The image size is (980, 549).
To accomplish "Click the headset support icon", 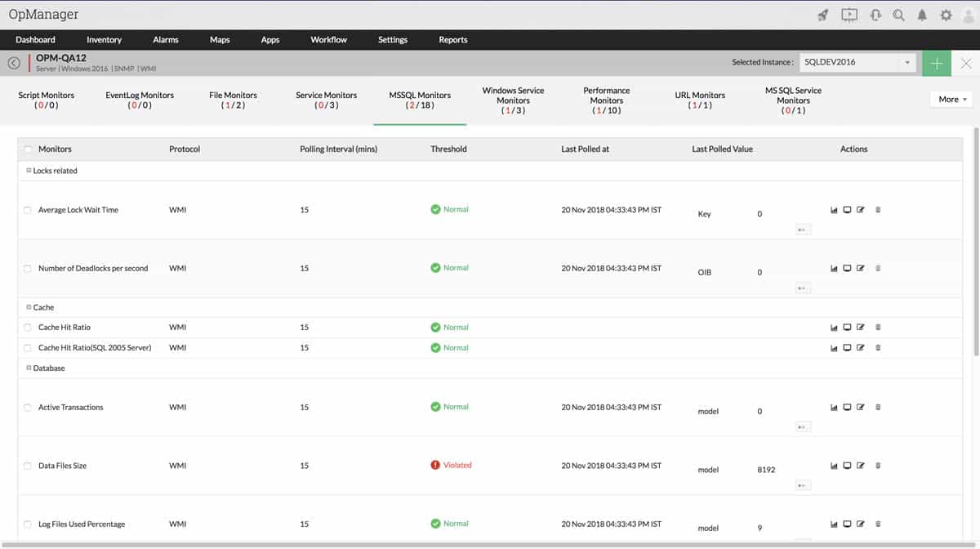I will (875, 15).
